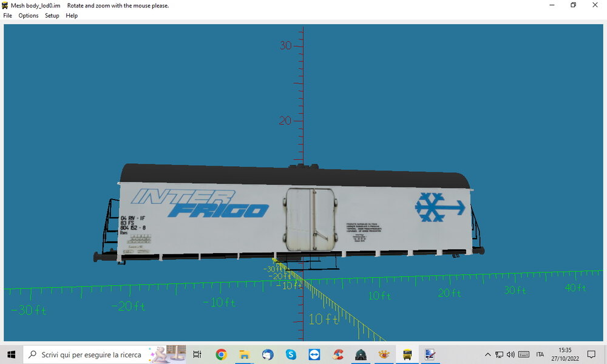Open File Explorer from the taskbar

(244, 354)
